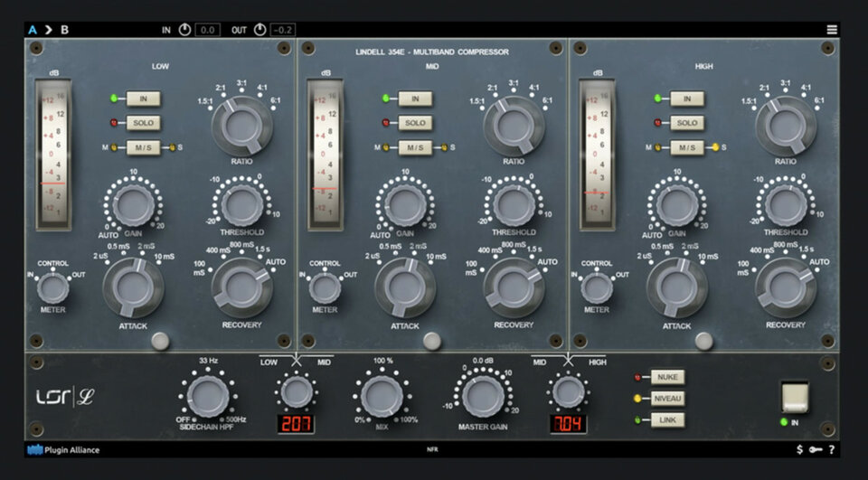Click the MID band dB gain reduction meter

325,155
